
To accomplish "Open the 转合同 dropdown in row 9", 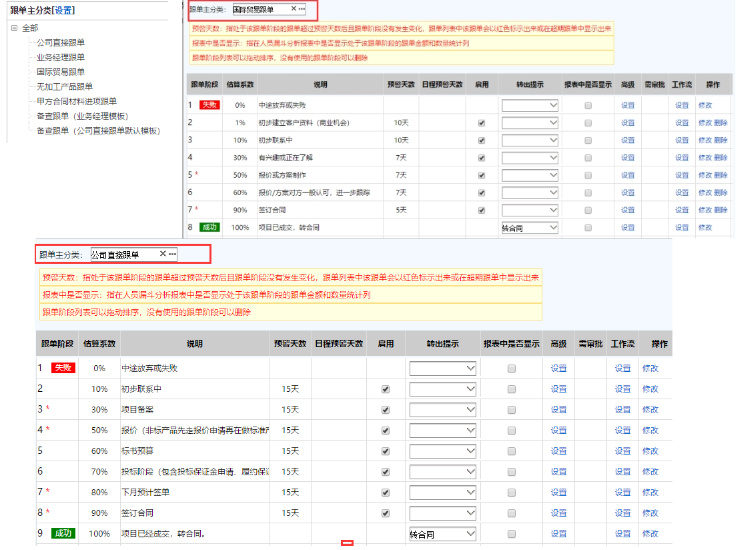I will click(x=442, y=535).
